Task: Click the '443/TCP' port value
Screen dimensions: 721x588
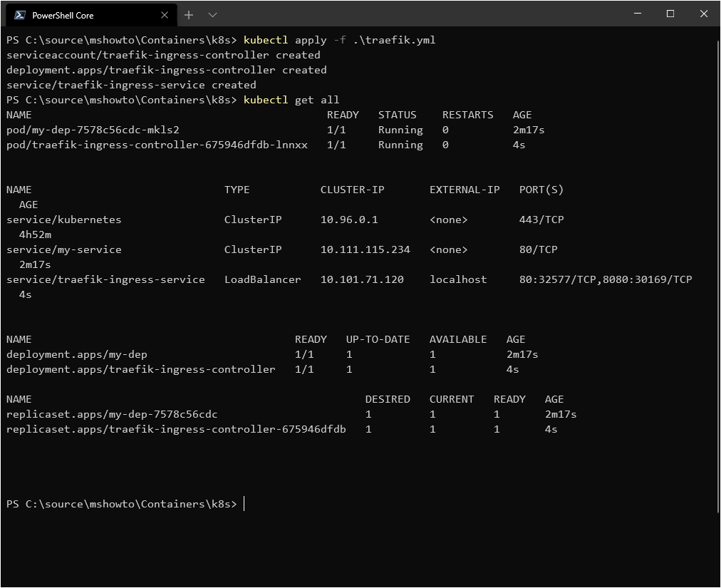Action: pos(541,220)
